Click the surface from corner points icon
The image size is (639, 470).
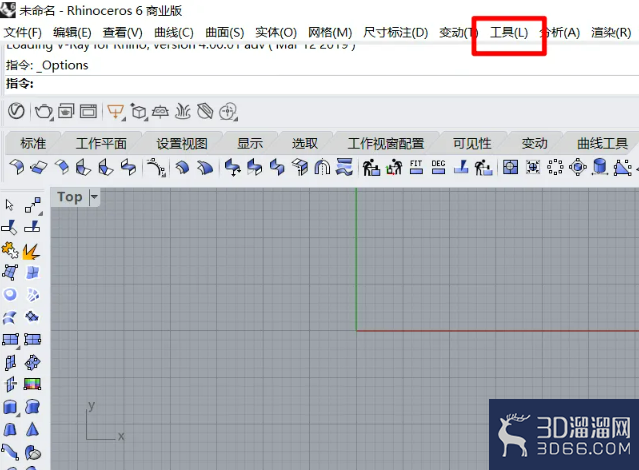(10, 272)
